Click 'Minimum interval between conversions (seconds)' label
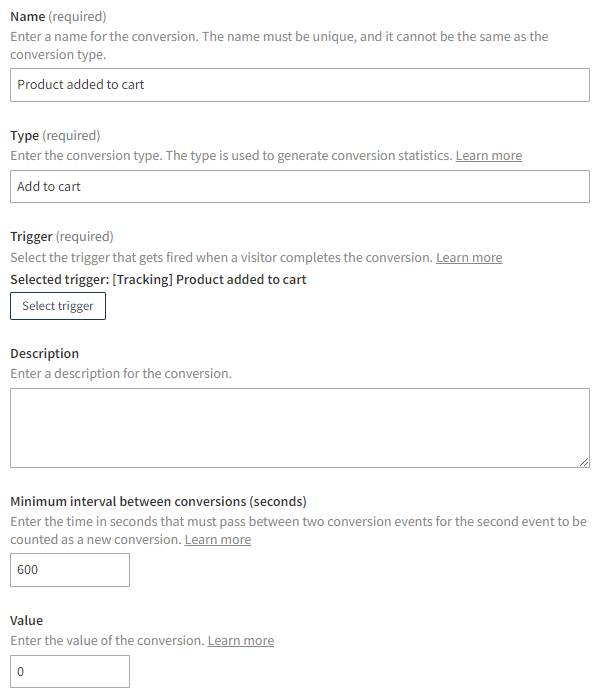This screenshot has width=600, height=698. point(158,502)
